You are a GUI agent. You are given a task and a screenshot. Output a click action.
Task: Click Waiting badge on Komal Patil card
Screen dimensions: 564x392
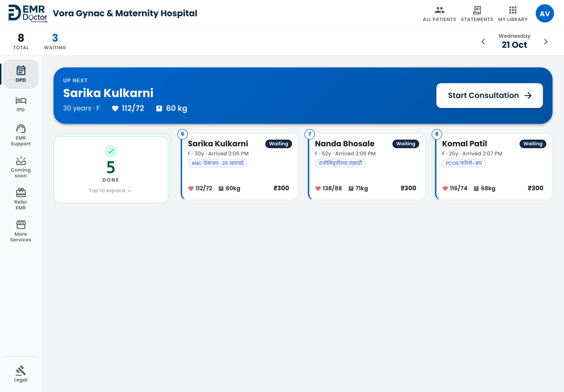[533, 144]
